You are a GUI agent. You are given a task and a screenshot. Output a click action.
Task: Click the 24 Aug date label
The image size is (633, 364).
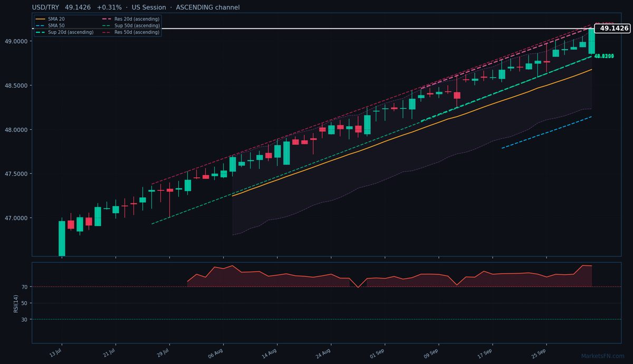324,352
